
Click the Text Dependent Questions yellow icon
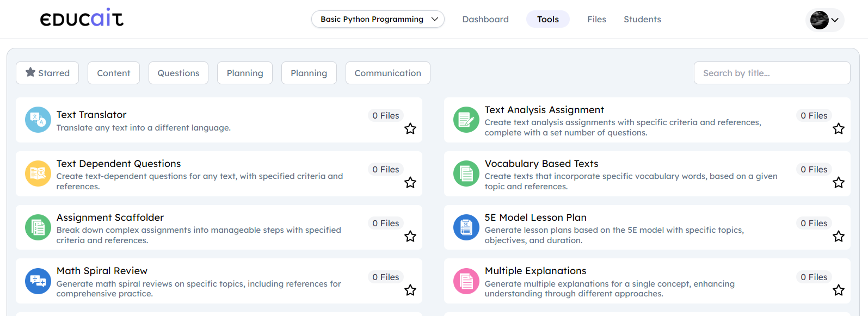pos(38,174)
